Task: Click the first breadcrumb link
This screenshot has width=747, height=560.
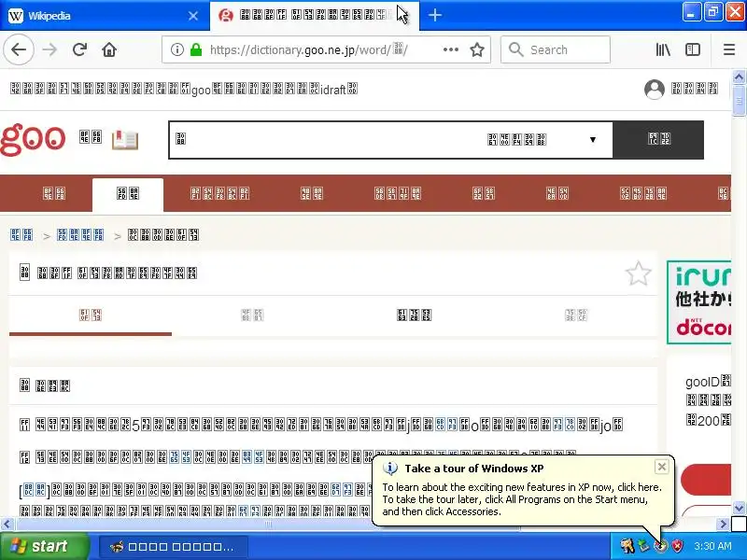Action: click(x=21, y=235)
